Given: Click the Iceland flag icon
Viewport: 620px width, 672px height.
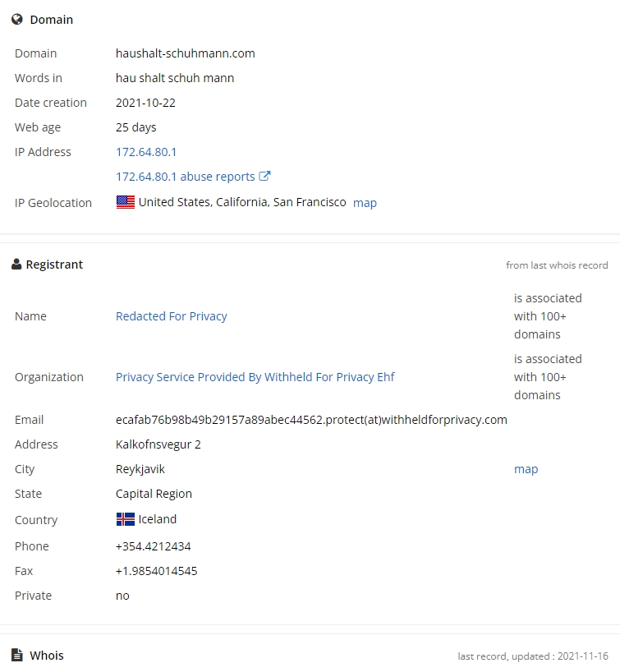Looking at the screenshot, I should (x=126, y=519).
